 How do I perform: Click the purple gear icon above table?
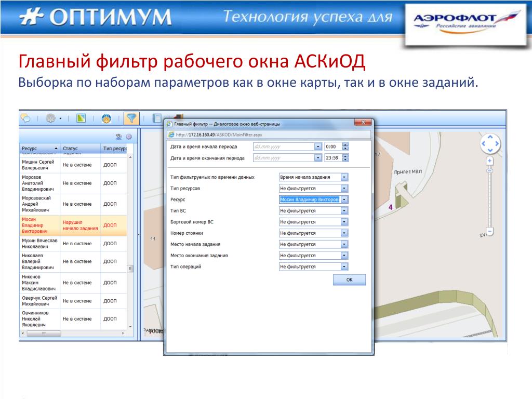tap(128, 137)
